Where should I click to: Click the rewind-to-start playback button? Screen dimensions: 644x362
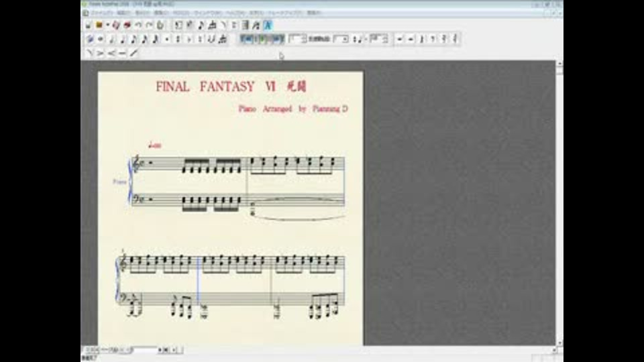click(247, 39)
